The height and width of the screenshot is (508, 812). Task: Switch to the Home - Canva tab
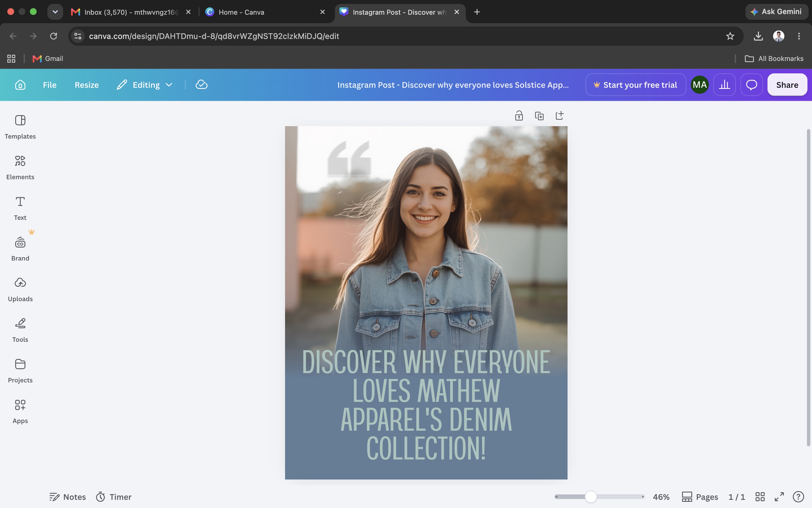pyautogui.click(x=265, y=12)
